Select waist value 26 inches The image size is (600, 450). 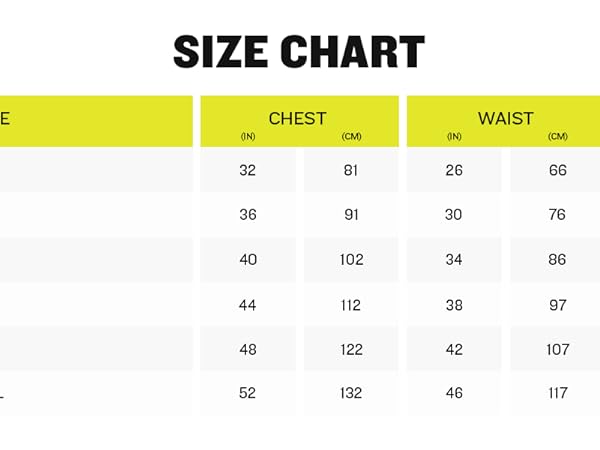(454, 170)
